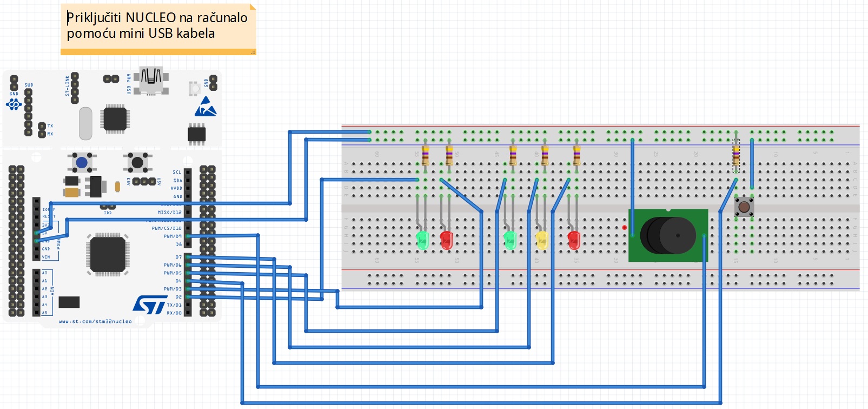The height and width of the screenshot is (409, 868).
Task: Select the black piezo buzzer on the green board
Action: click(x=668, y=235)
